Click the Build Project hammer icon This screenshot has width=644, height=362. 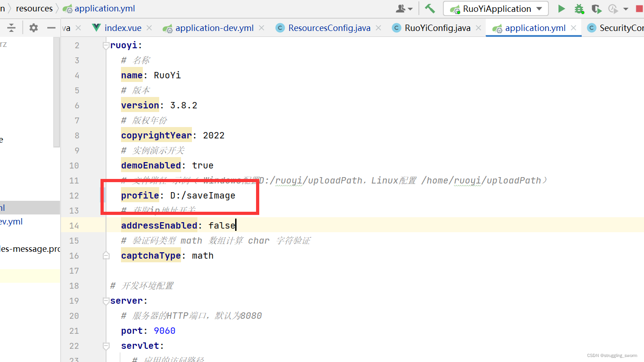click(x=430, y=9)
